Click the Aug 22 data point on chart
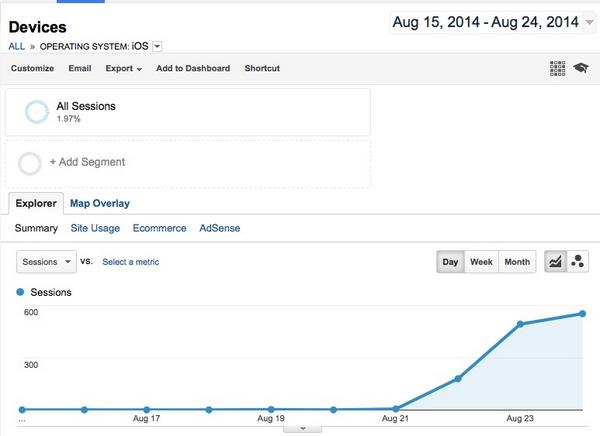 (x=458, y=379)
